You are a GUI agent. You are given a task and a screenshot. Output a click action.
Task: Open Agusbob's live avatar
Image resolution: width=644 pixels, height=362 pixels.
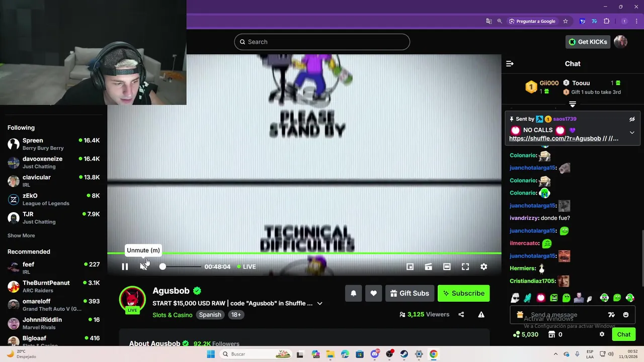point(132,300)
